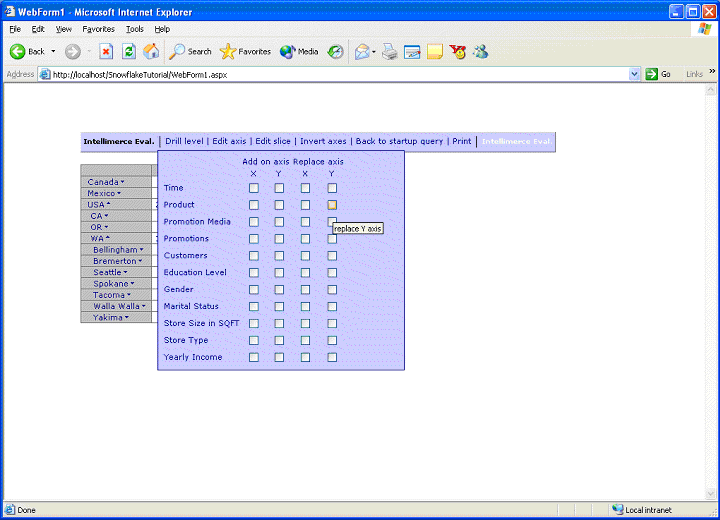Open the Search toolbar button
The width and height of the screenshot is (720, 520).
click(190, 51)
